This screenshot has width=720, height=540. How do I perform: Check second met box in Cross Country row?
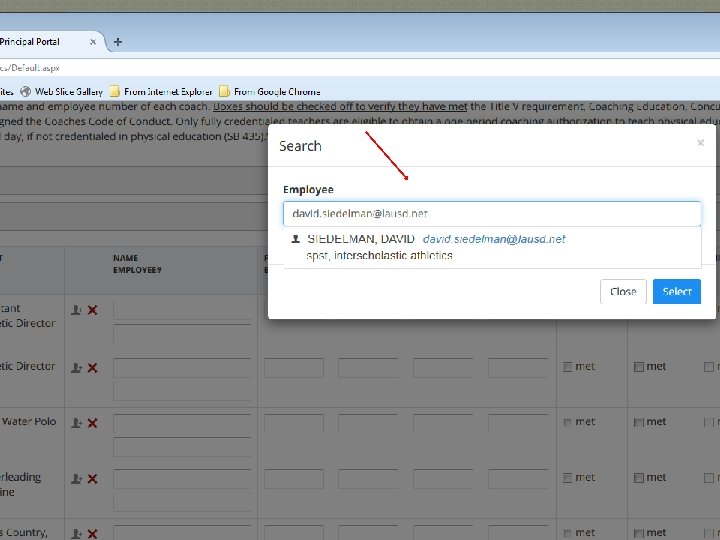(x=639, y=533)
